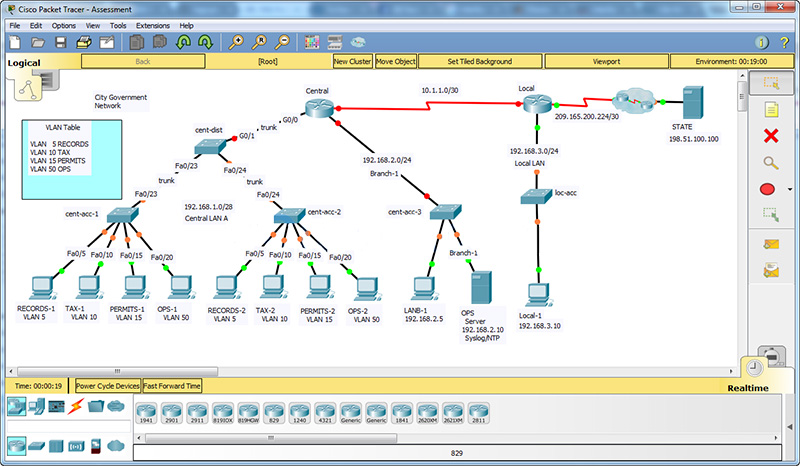Screen dimensions: 800x466
Task: Choose the Select tool in right panel
Action: click(x=771, y=83)
